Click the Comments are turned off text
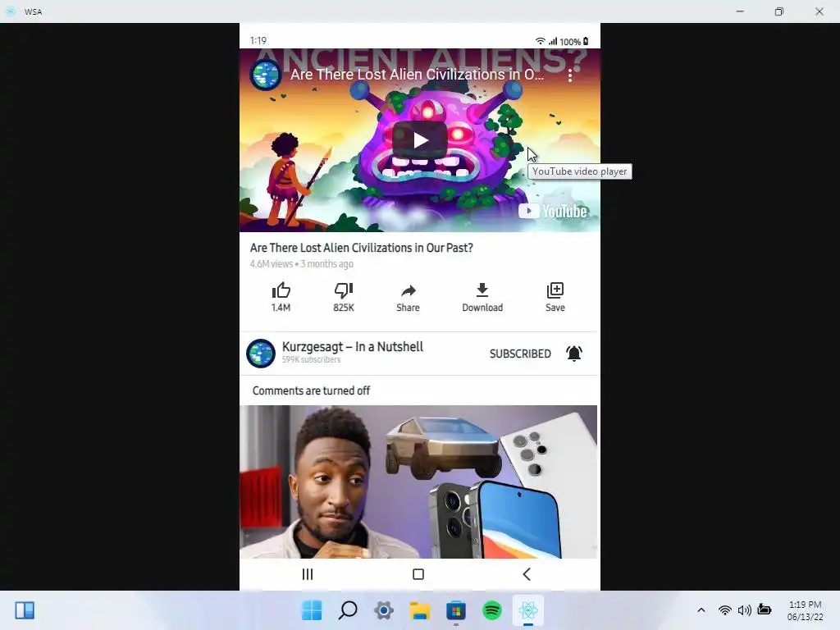 coord(311,390)
